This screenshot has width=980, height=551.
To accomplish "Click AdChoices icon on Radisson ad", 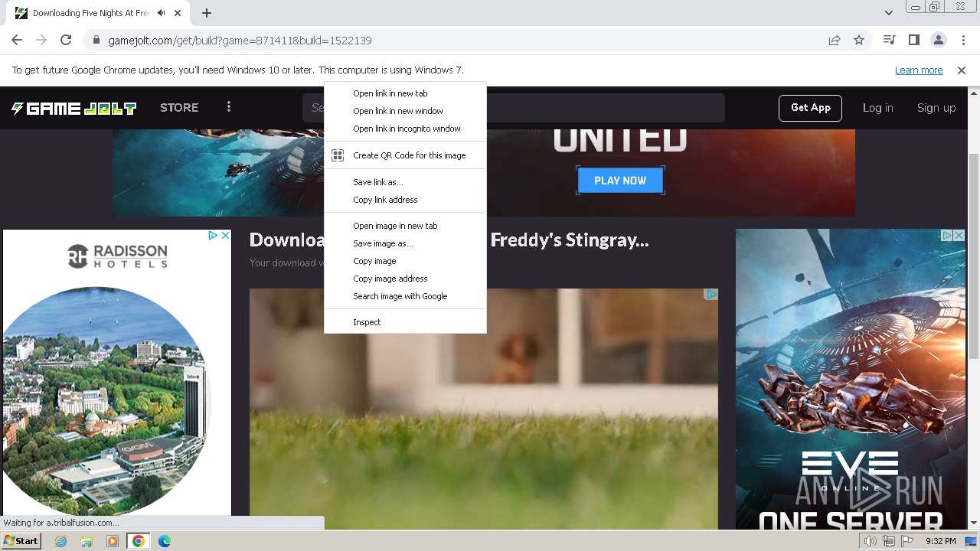I will click(214, 235).
